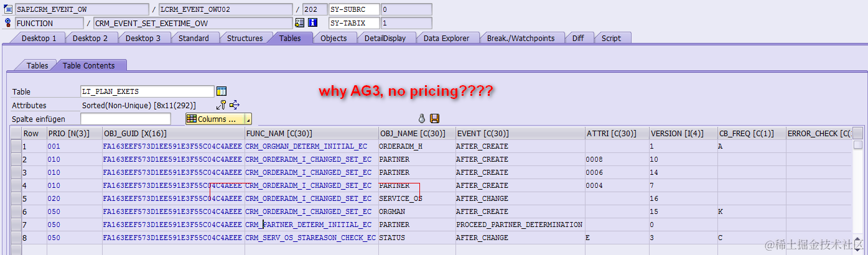Click the FUNC_NAM [C(30)] column header
This screenshot has width=868, height=255.
[x=311, y=133]
